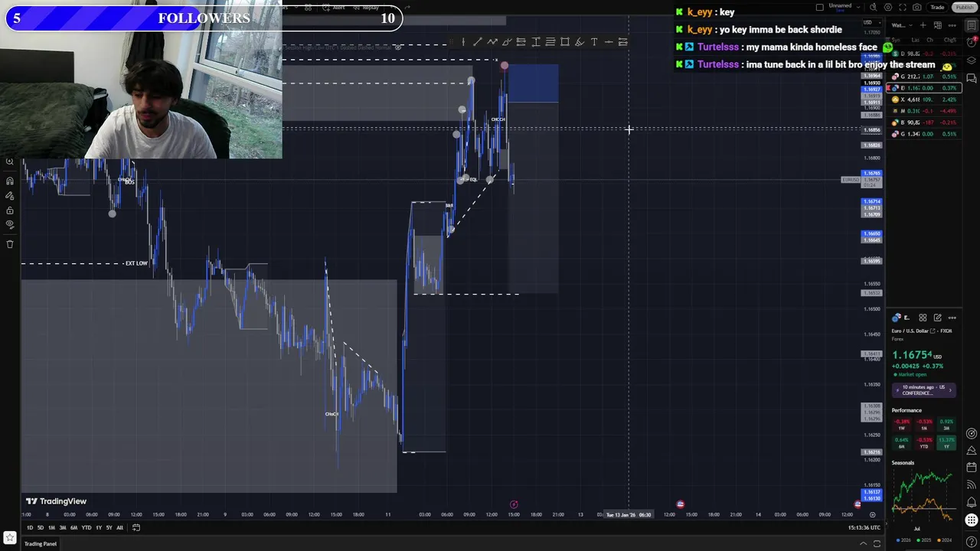The height and width of the screenshot is (551, 980).
Task: Collapse bottom panel with chevron icon
Action: point(863,544)
